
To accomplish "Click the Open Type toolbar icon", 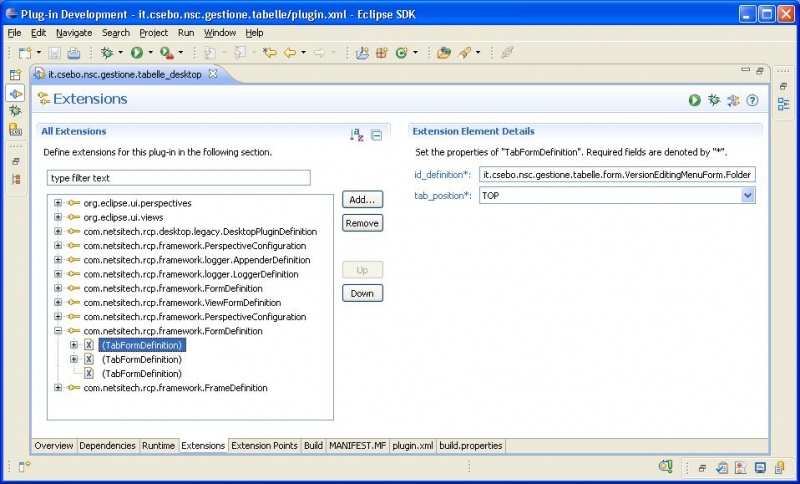I will 444,53.
